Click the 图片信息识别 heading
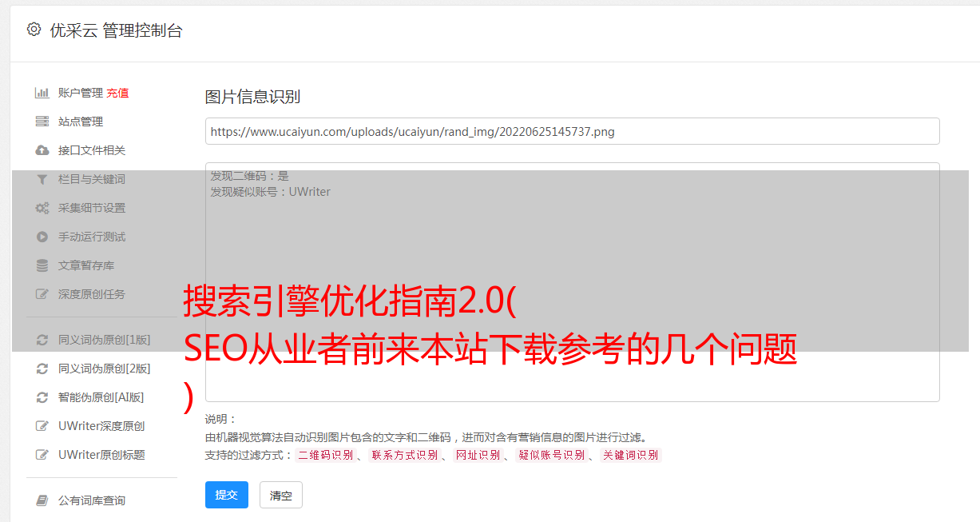The image size is (980, 522). (252, 98)
